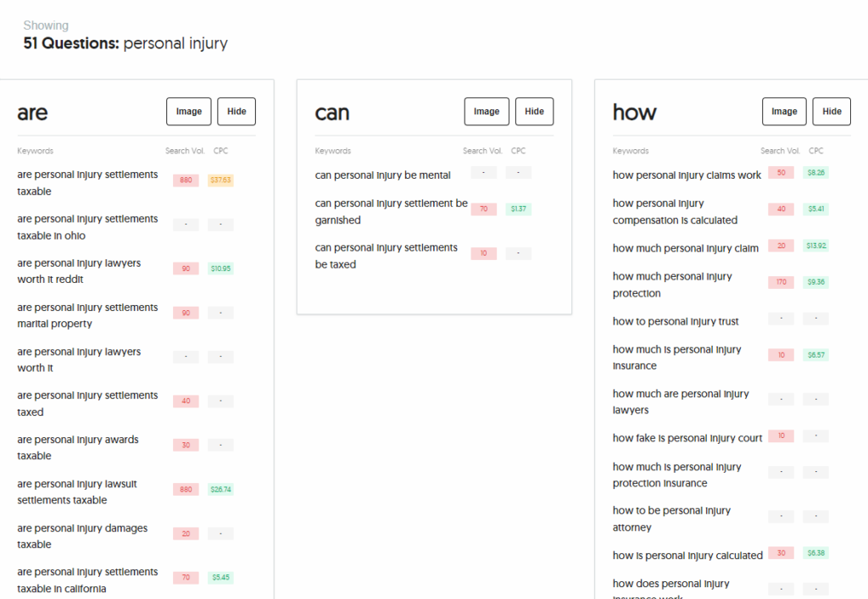Image resolution: width=868 pixels, height=599 pixels.
Task: Hide the "how" questions card
Action: tap(832, 112)
